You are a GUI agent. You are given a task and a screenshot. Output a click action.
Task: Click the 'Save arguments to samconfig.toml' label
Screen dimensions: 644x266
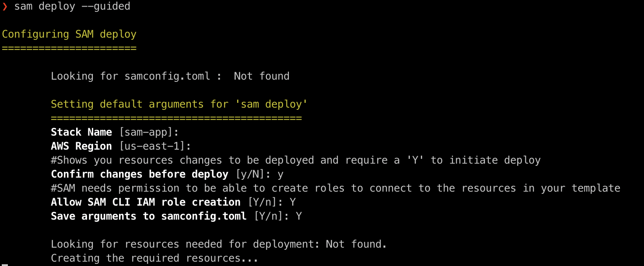[149, 216]
